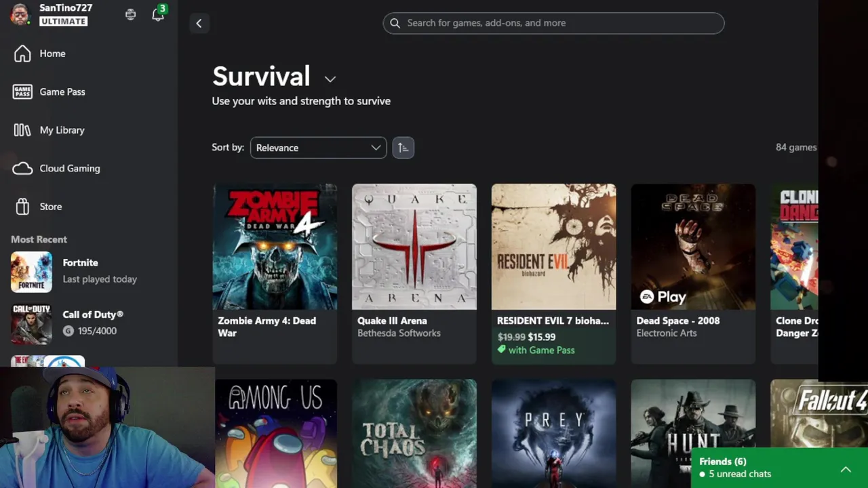Toggle sort order direction button

coord(403,148)
